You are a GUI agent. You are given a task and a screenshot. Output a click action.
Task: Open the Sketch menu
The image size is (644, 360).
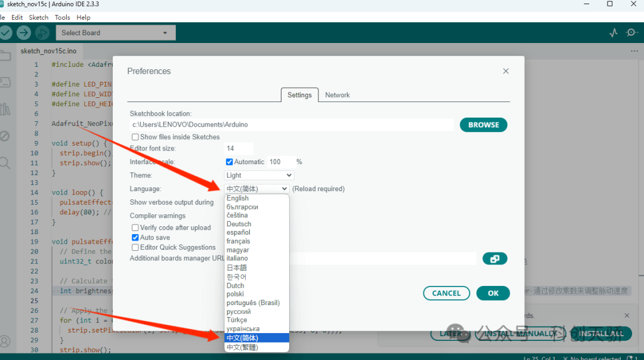coord(39,17)
